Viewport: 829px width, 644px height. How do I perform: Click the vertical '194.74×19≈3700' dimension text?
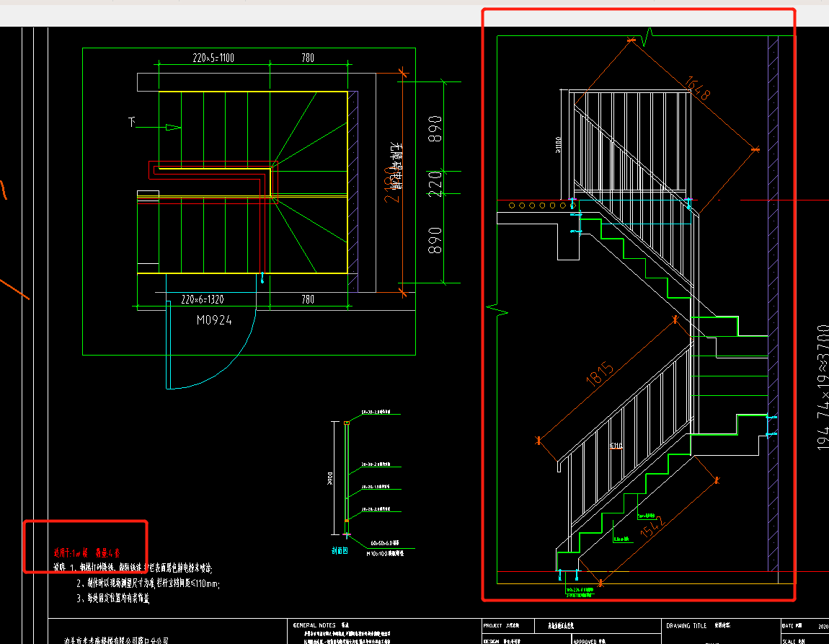click(x=822, y=387)
